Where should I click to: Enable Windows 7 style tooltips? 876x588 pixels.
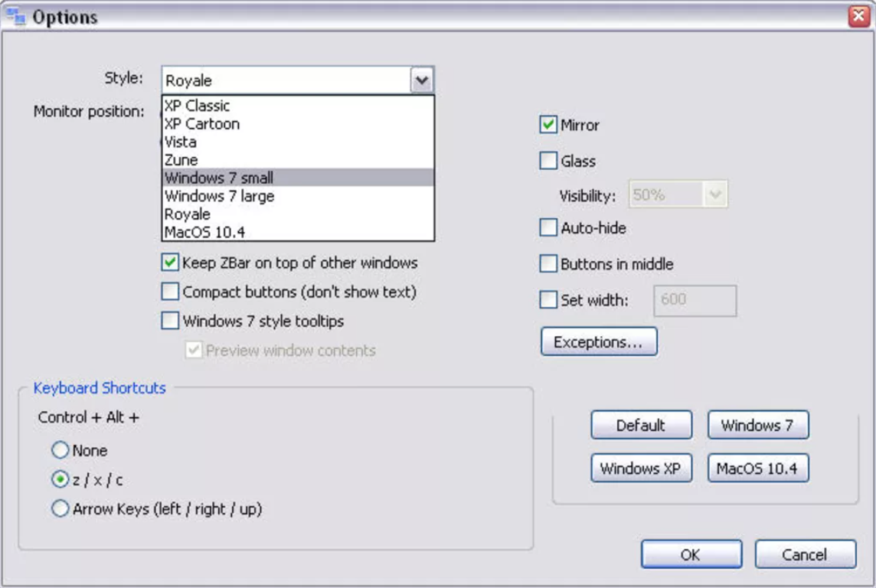170,321
